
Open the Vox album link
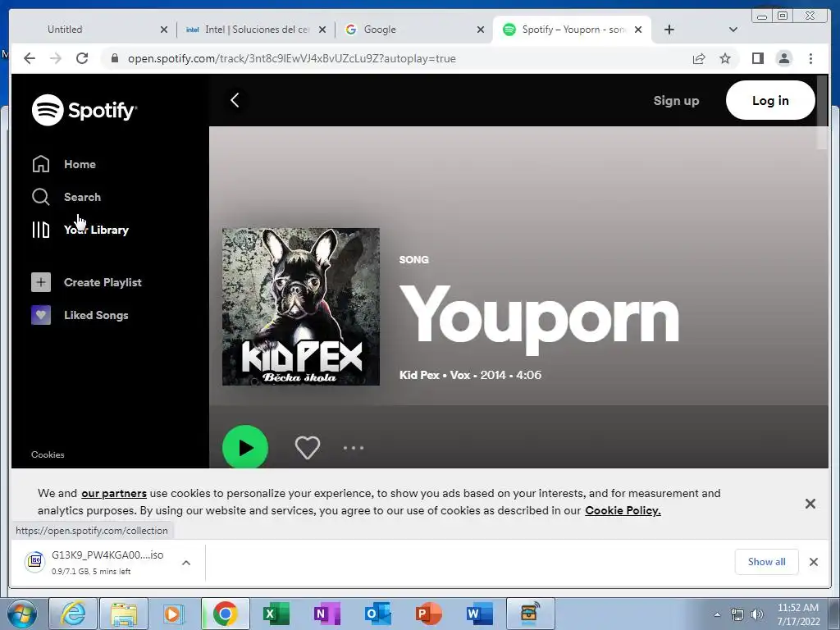pos(459,375)
